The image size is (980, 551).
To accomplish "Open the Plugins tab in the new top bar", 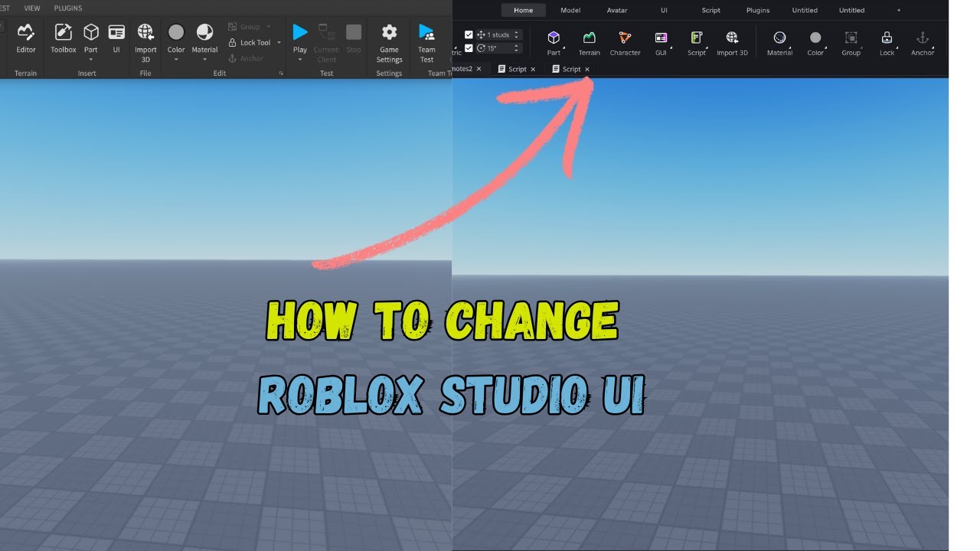I will (x=758, y=10).
